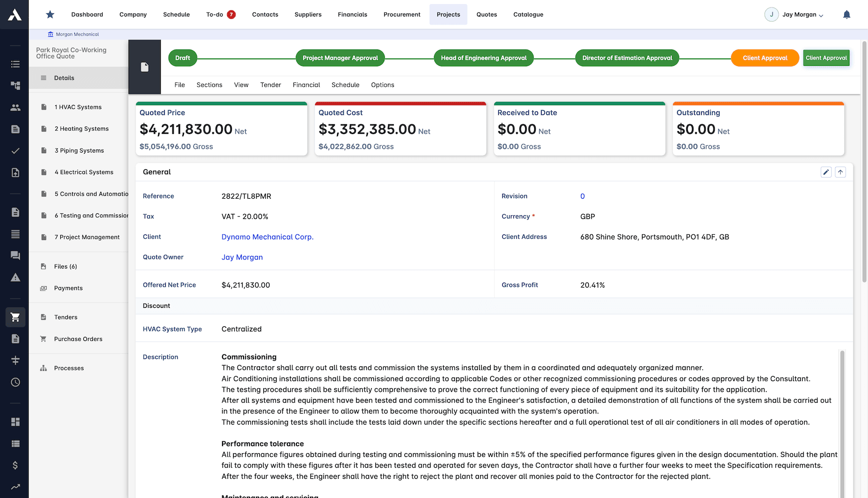
Task: Expand the Discount section
Action: click(x=156, y=306)
